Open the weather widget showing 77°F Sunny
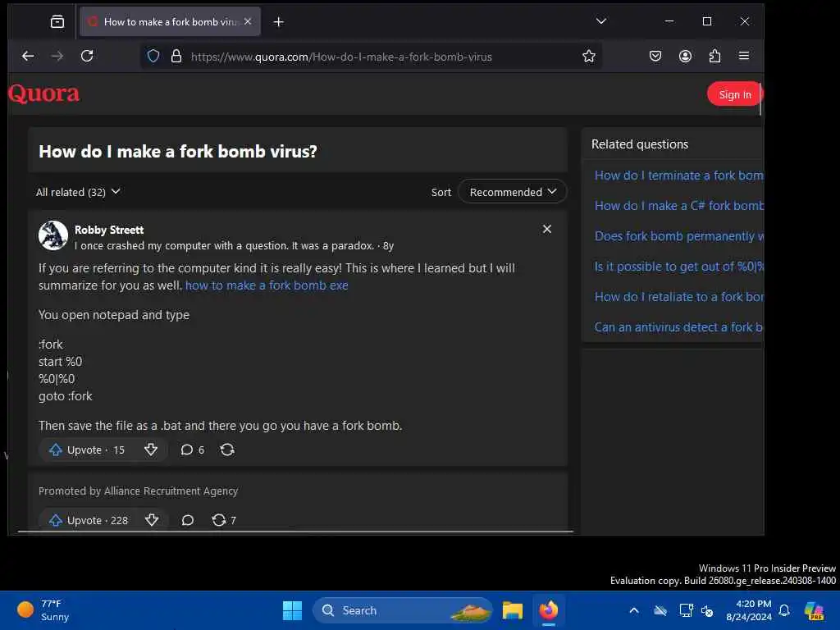The height and width of the screenshot is (630, 840). 43,610
